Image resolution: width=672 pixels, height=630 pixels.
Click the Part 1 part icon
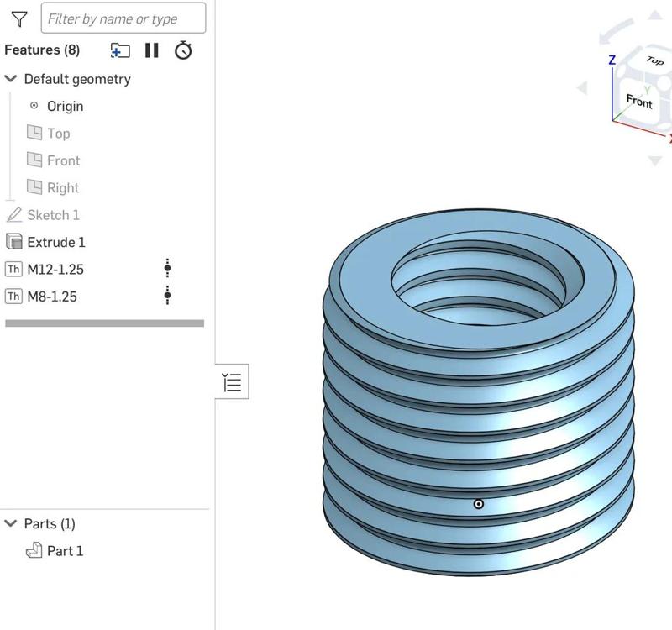coord(34,550)
